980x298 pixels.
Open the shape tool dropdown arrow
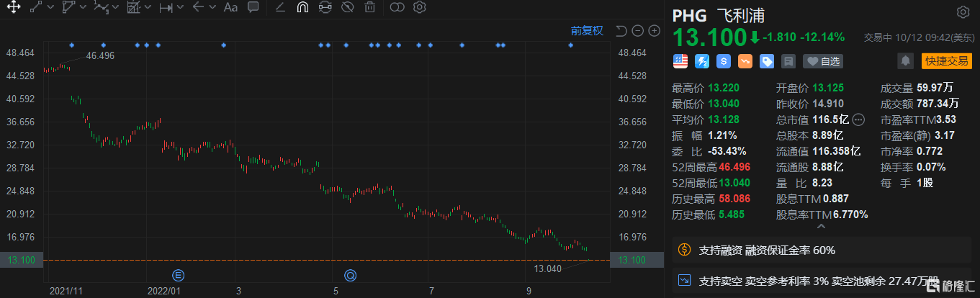pyautogui.click(x=83, y=7)
